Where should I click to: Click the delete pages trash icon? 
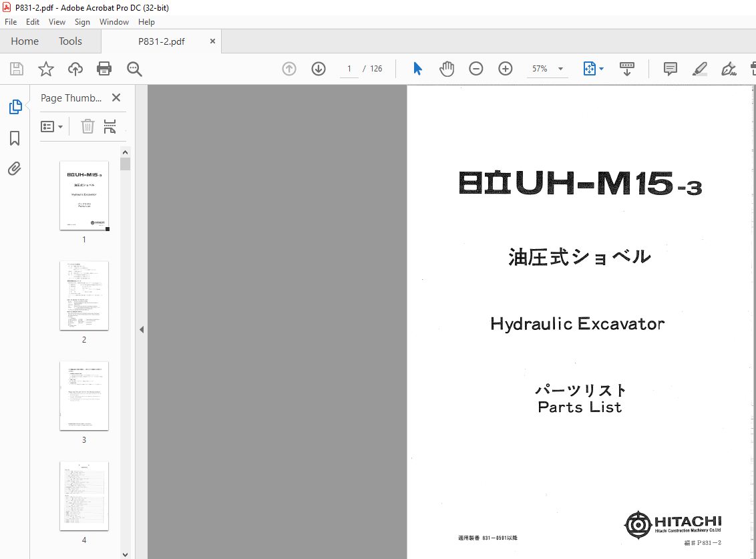87,126
